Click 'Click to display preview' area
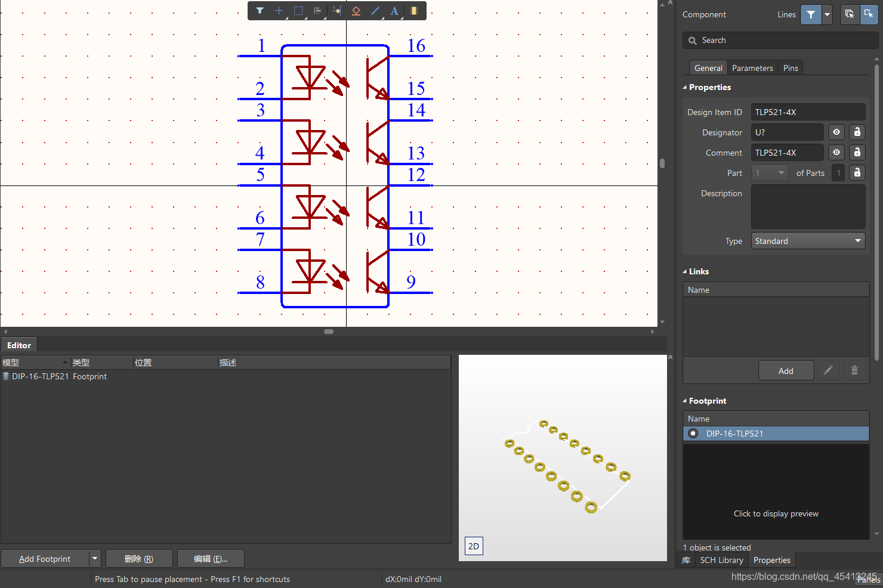The height and width of the screenshot is (588, 883). [776, 513]
